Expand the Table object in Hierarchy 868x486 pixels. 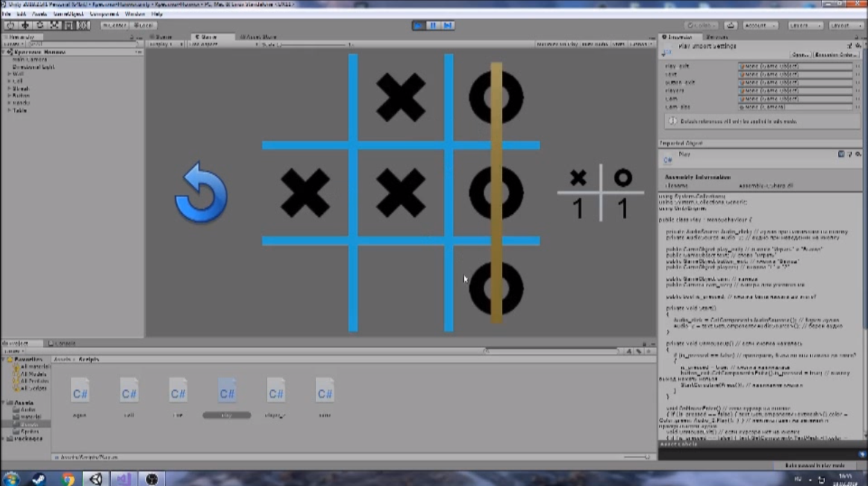(x=9, y=110)
